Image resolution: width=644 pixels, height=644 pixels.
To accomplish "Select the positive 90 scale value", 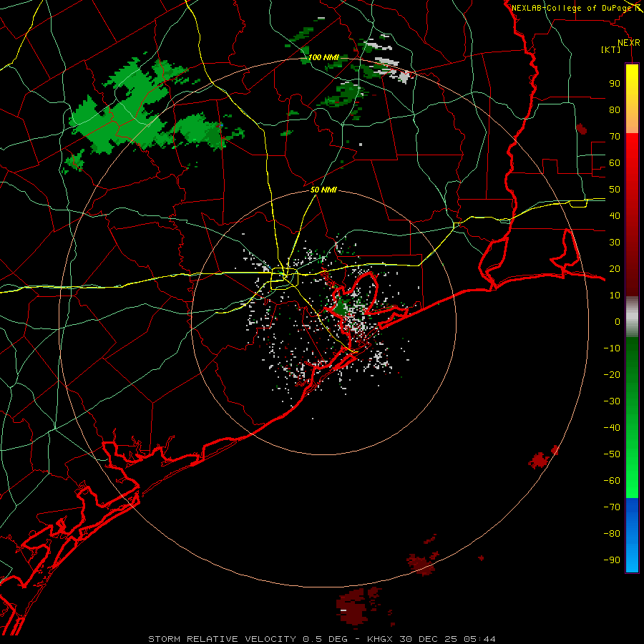I will (615, 84).
